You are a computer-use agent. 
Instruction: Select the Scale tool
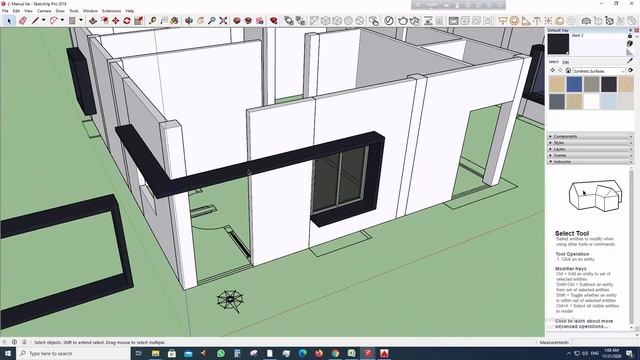[x=138, y=20]
